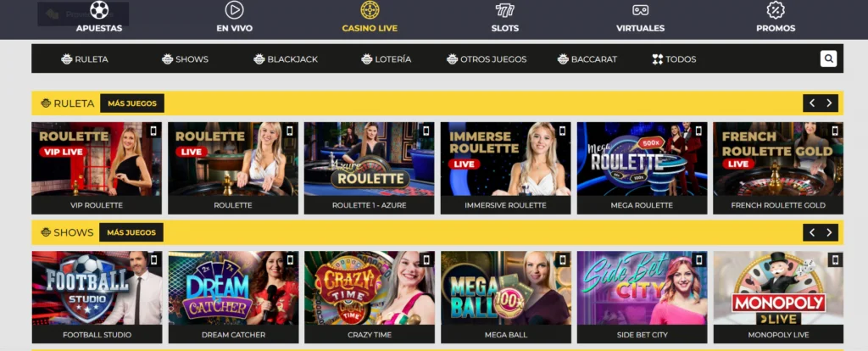Click mobile icon on VIP Roulette card
Image resolution: width=868 pixels, height=351 pixels.
(154, 131)
